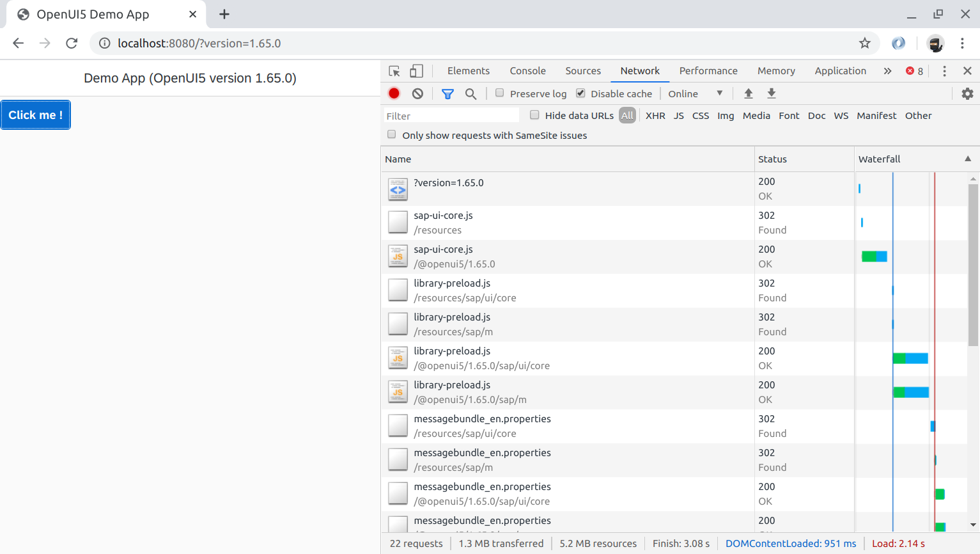980x554 pixels.
Task: Filter requests by All types
Action: [x=627, y=116]
